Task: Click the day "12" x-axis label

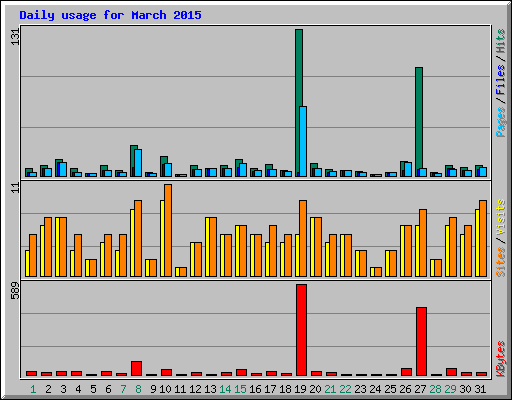Action: 195,389
